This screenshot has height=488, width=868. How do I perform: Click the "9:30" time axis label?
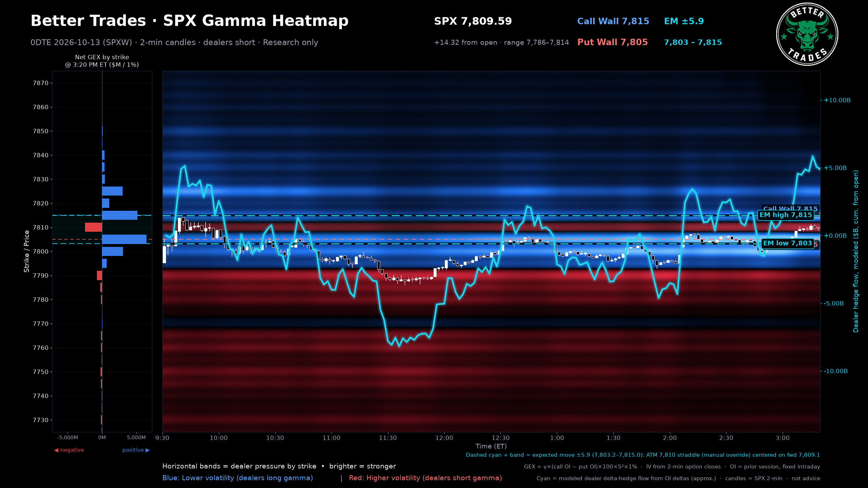(162, 438)
